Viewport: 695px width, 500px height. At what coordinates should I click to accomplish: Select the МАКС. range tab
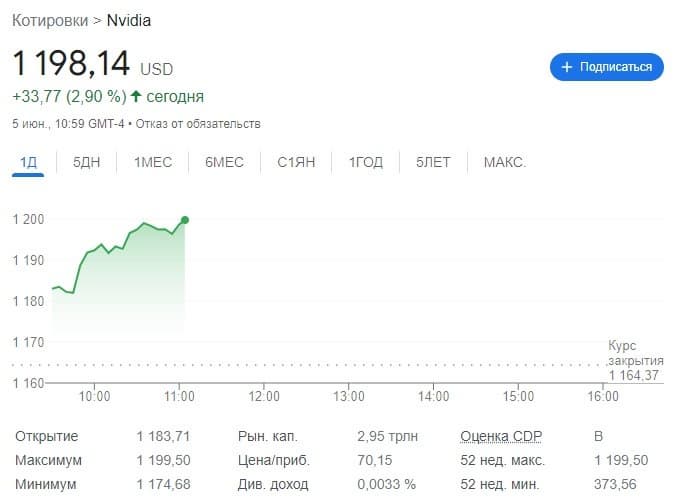click(x=504, y=162)
